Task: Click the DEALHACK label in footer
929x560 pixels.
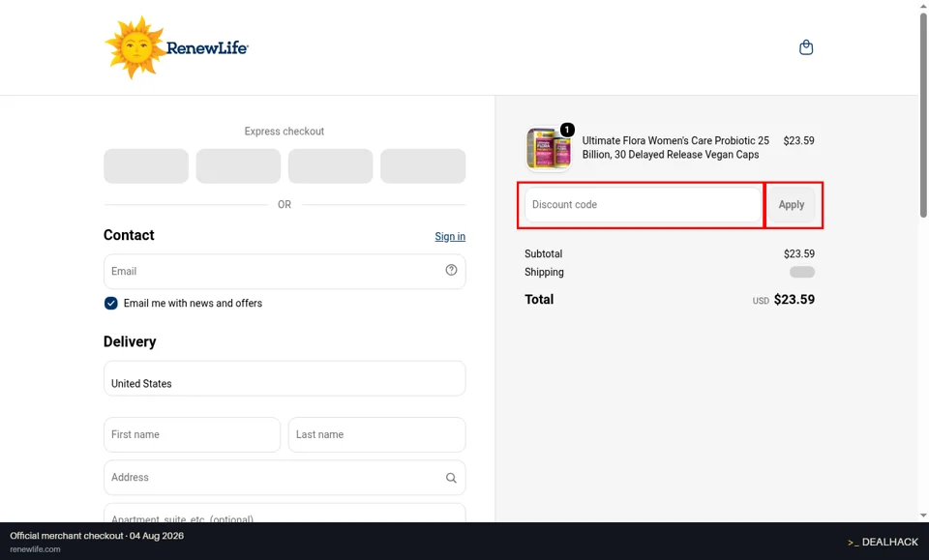Action: point(883,542)
